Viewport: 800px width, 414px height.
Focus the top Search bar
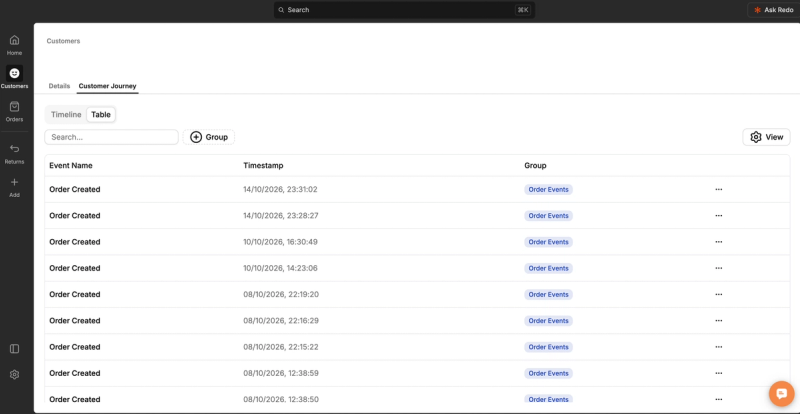click(404, 10)
